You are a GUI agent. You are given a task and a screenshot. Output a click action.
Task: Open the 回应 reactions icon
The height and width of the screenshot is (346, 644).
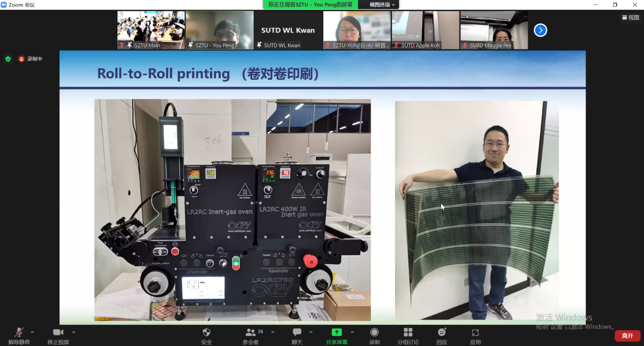(442, 332)
